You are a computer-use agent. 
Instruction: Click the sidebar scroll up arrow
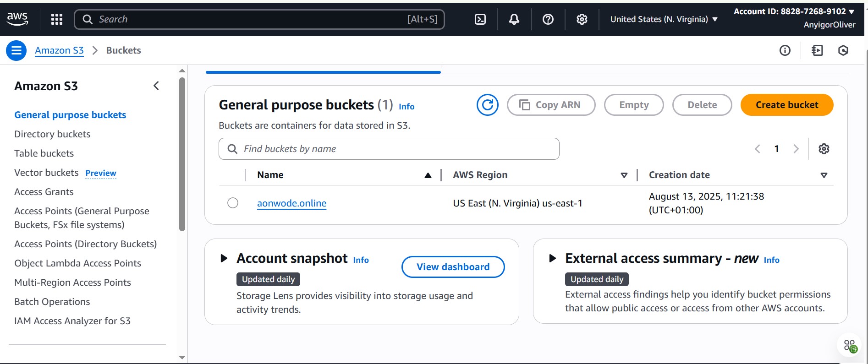coord(182,71)
